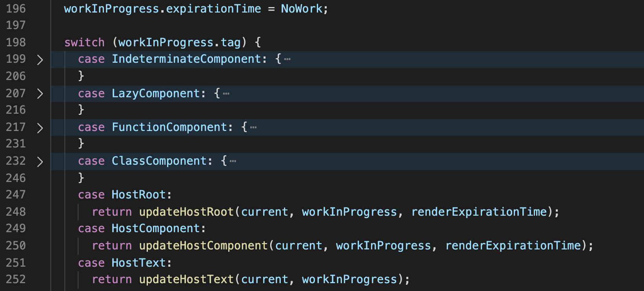Click the updateHostText function call
Image resolution: width=644 pixels, height=291 pixels.
[x=186, y=279]
